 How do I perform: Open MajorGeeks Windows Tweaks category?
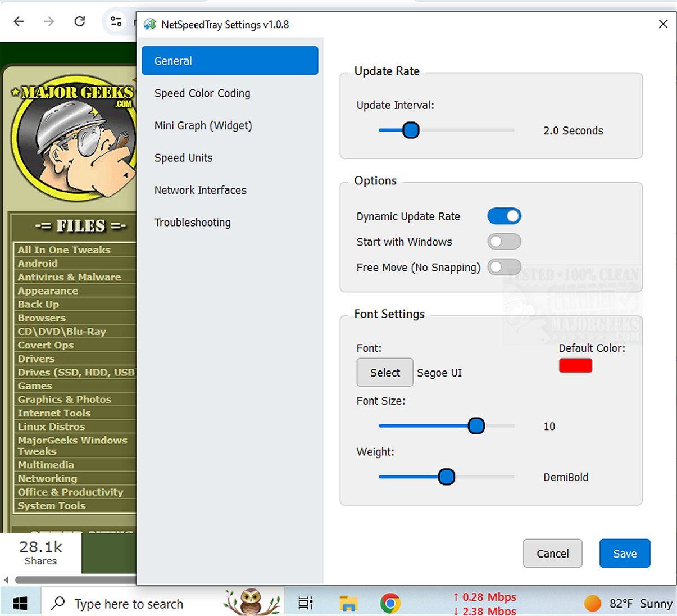point(72,446)
